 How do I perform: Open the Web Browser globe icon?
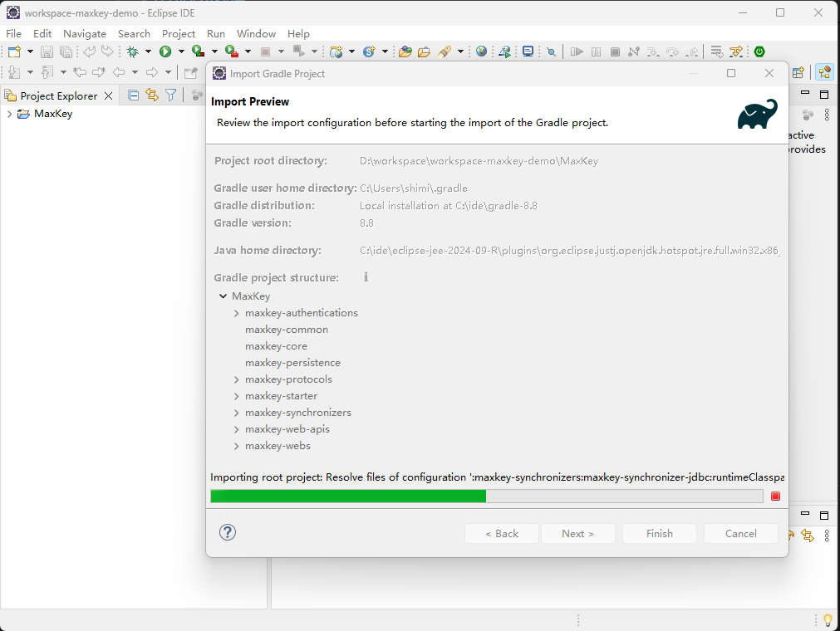coord(482,51)
